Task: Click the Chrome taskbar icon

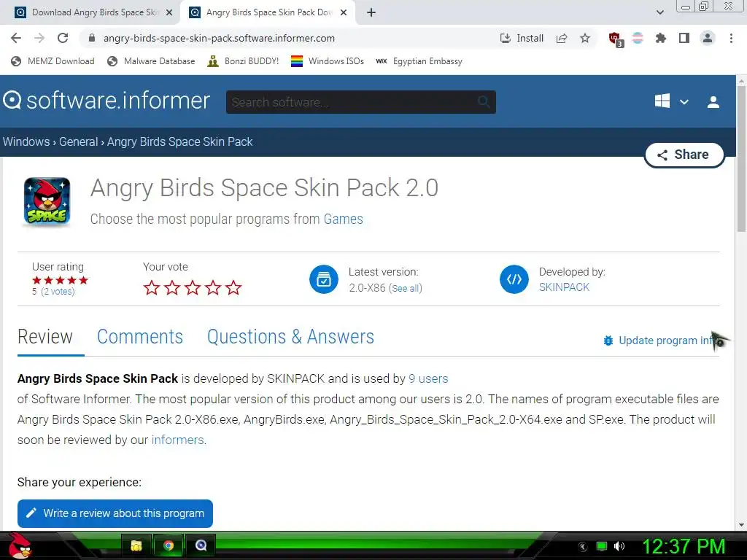Action: pyautogui.click(x=169, y=545)
